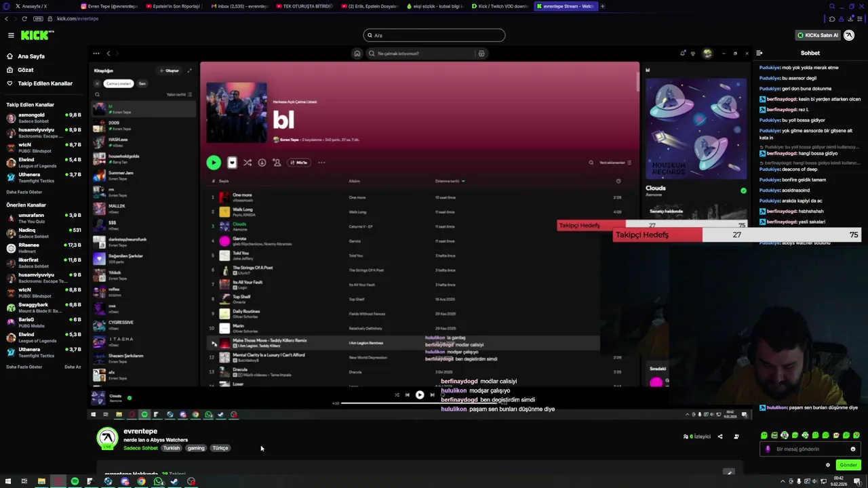
Task: Click download icon in Spotify playlist bar
Action: 262,163
